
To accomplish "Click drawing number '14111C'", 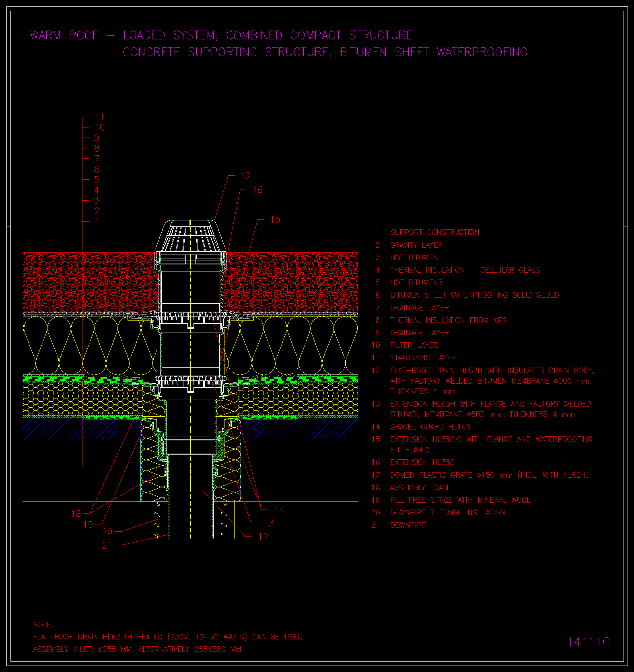I will click(589, 642).
